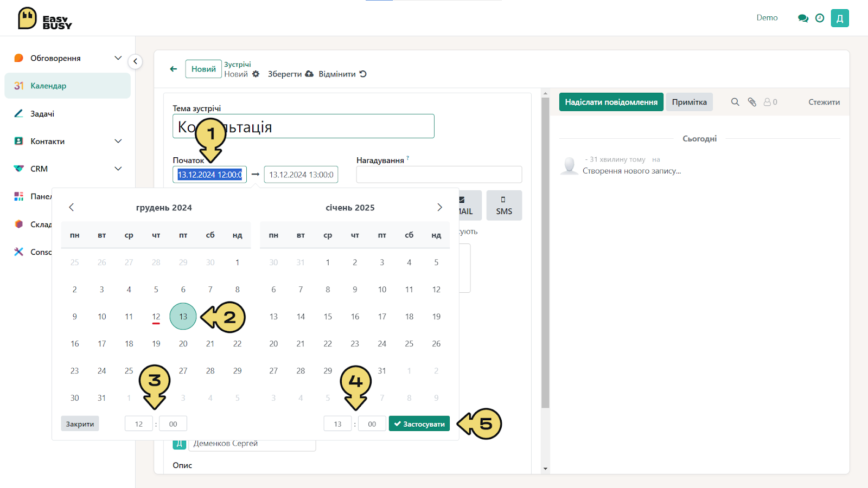This screenshot has width=868, height=488.
Task: Select January 31 in the calendar
Action: 382,370
